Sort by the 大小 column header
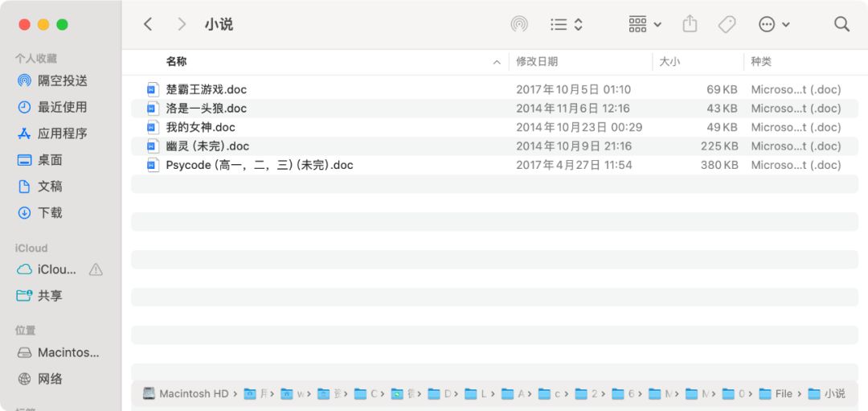The width and height of the screenshot is (868, 411). pyautogui.click(x=669, y=61)
